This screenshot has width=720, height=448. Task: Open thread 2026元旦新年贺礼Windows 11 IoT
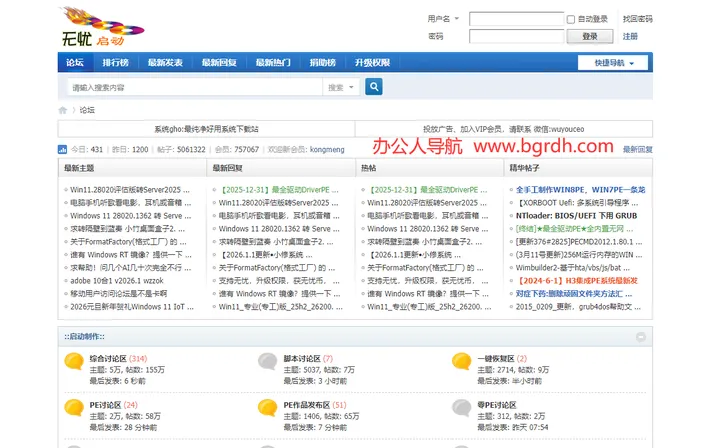tap(132, 307)
